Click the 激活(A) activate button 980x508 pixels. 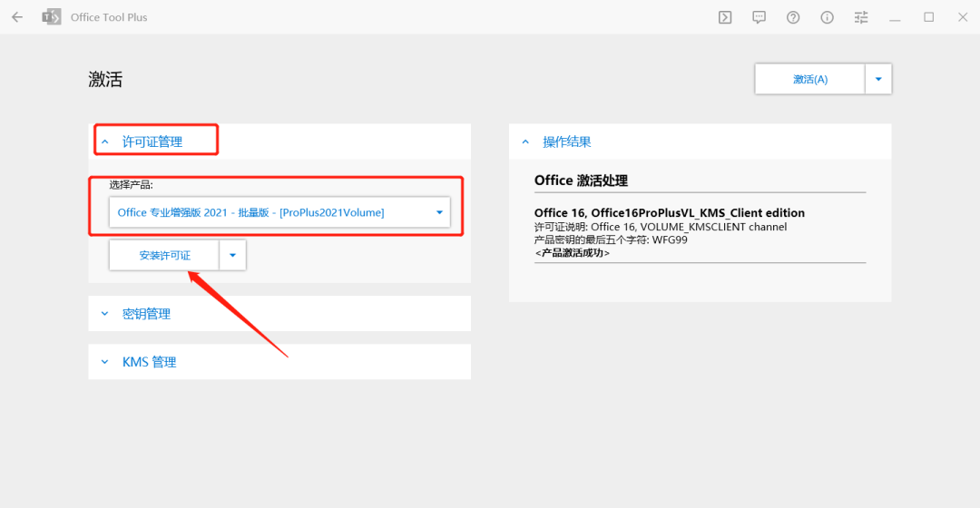810,79
